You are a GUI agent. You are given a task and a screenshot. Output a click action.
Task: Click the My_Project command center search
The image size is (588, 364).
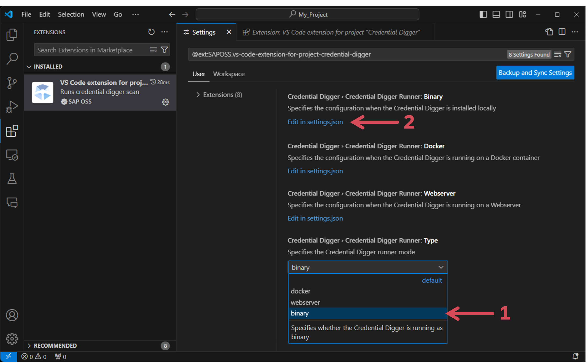pyautogui.click(x=307, y=14)
